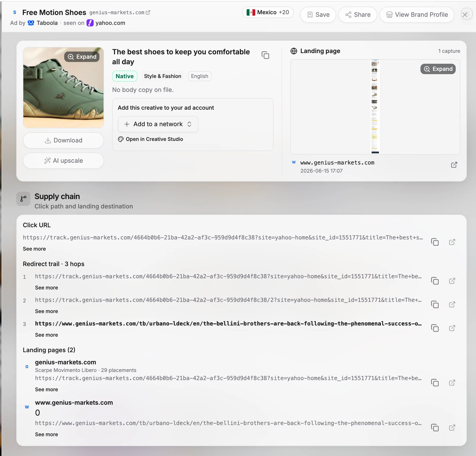Image resolution: width=476 pixels, height=456 pixels.
Task: Click the '2026-06-15 17:07' capture timestamp
Action: [321, 171]
